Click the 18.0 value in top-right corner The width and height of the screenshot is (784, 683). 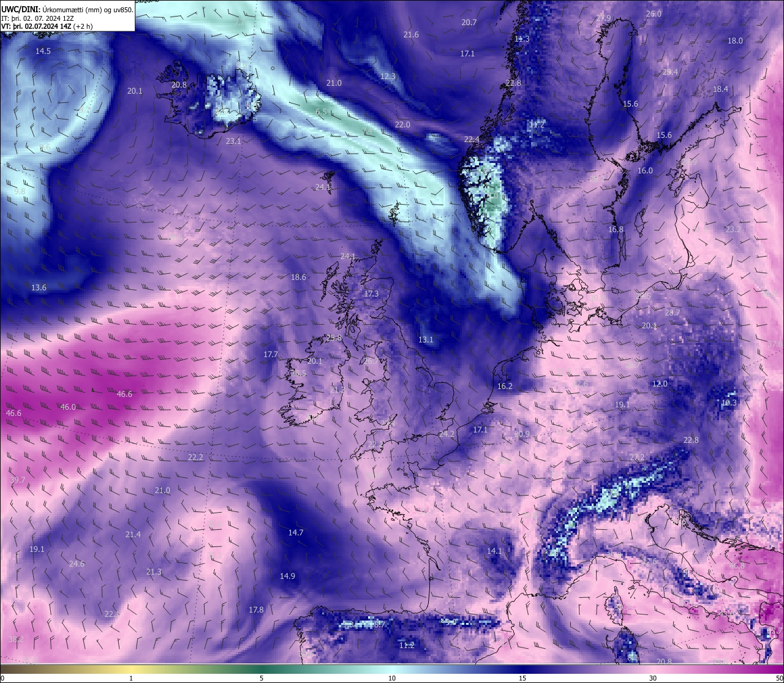pyautogui.click(x=735, y=41)
